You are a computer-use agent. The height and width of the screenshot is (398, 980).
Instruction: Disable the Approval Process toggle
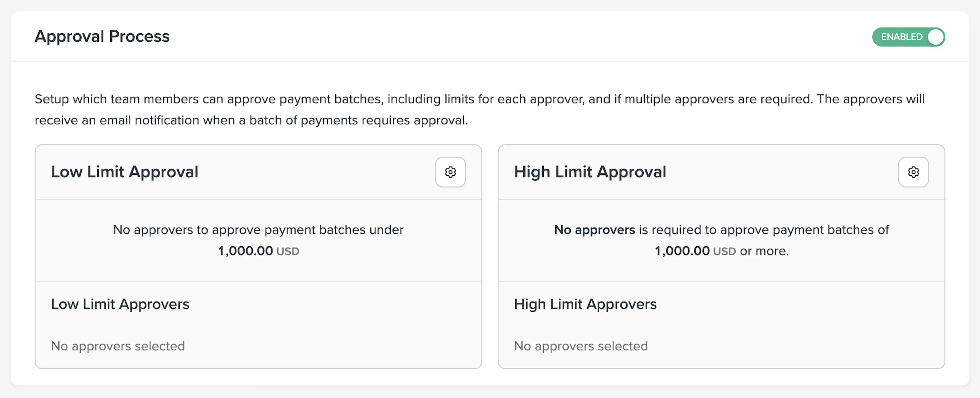tap(908, 37)
